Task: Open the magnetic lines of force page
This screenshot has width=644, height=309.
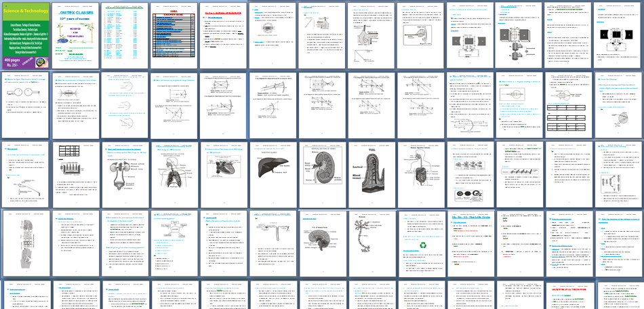Action: (x=75, y=105)
